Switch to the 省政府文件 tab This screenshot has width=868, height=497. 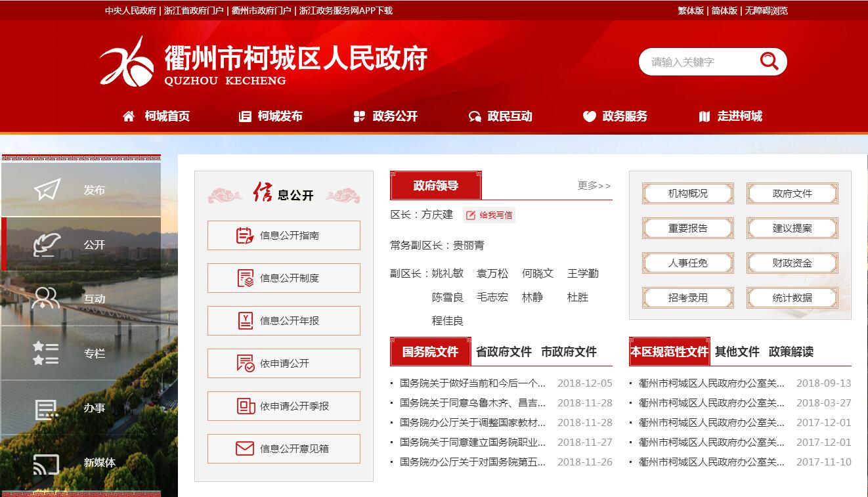click(x=503, y=352)
